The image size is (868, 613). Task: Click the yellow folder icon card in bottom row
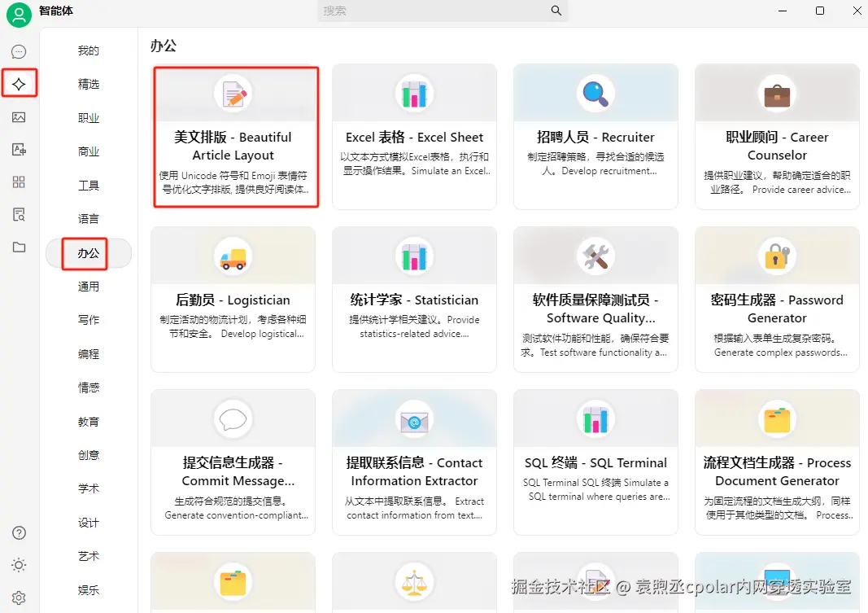pos(233,583)
